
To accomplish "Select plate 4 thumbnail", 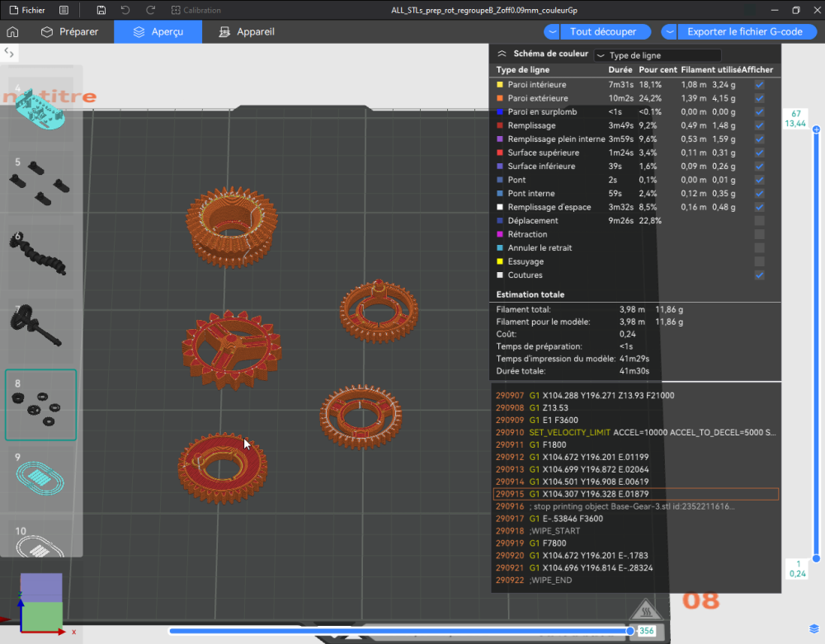I will coord(41,108).
